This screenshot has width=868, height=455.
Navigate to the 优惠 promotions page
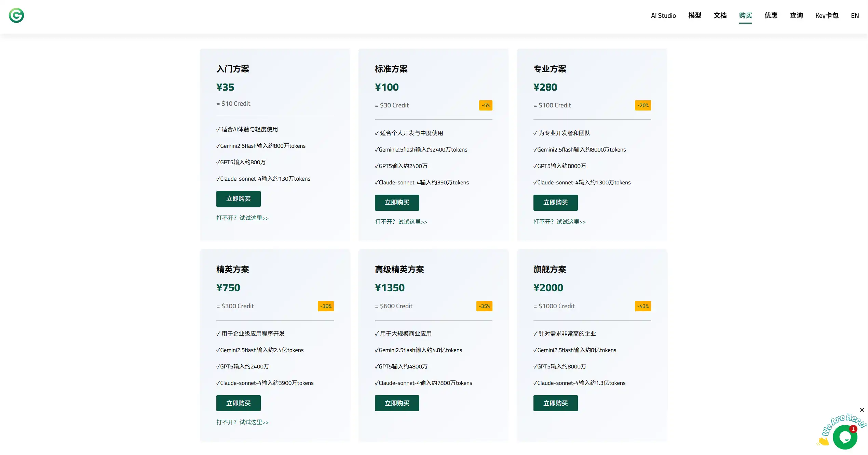click(771, 15)
